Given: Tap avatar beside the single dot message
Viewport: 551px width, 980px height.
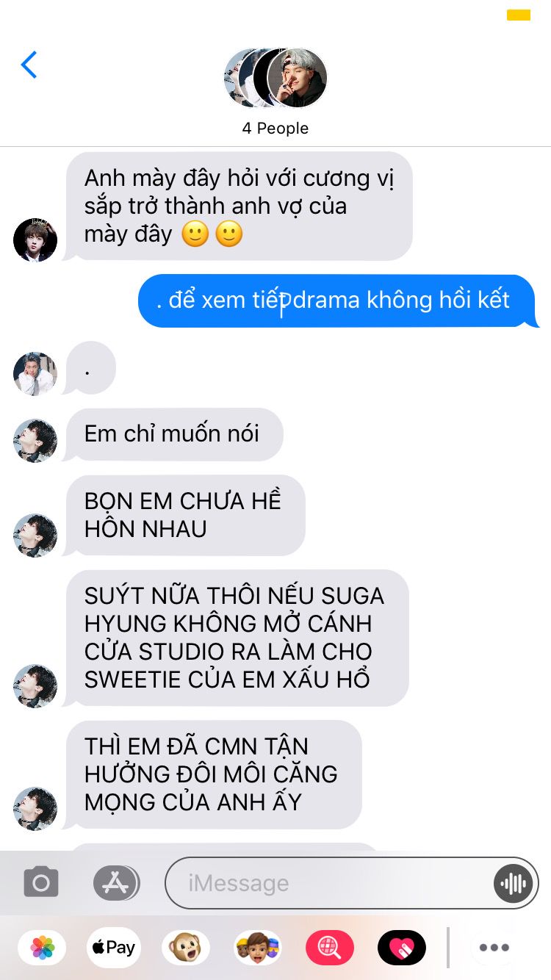Looking at the screenshot, I should click(x=35, y=374).
